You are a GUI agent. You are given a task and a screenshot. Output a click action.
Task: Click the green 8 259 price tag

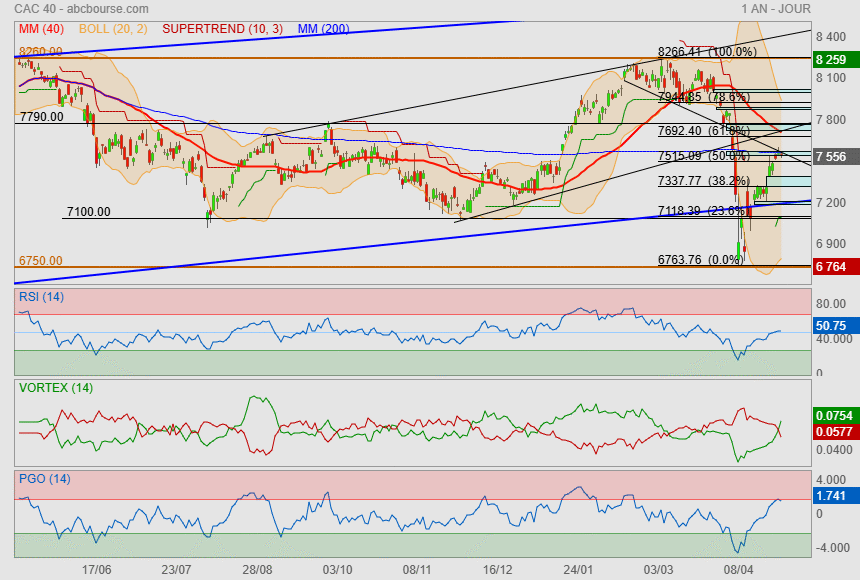click(835, 59)
